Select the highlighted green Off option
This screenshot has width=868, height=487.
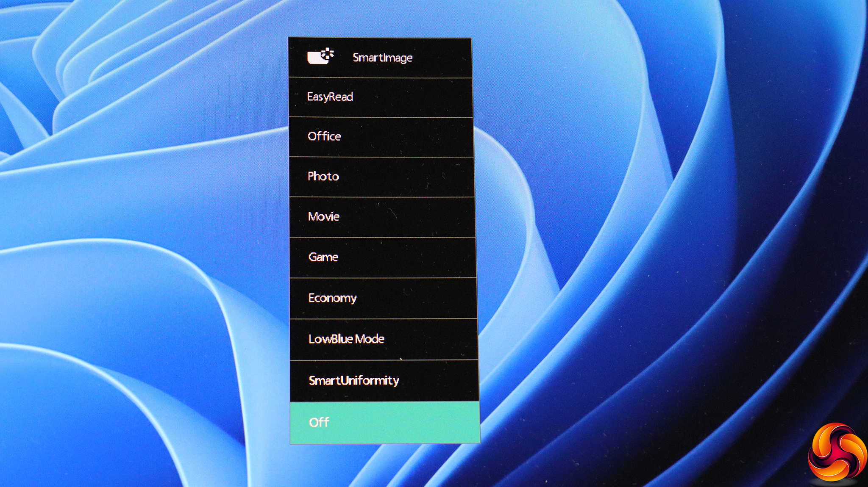319,422
